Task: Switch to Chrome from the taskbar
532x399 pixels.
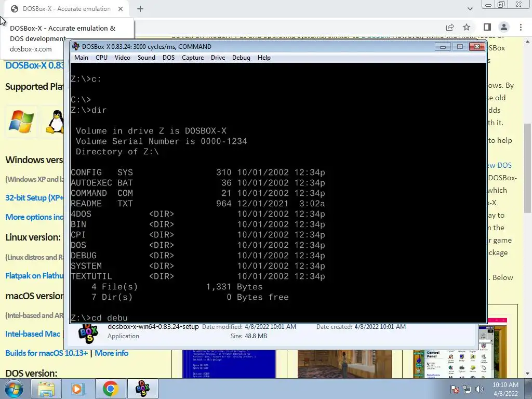Action: (110, 389)
